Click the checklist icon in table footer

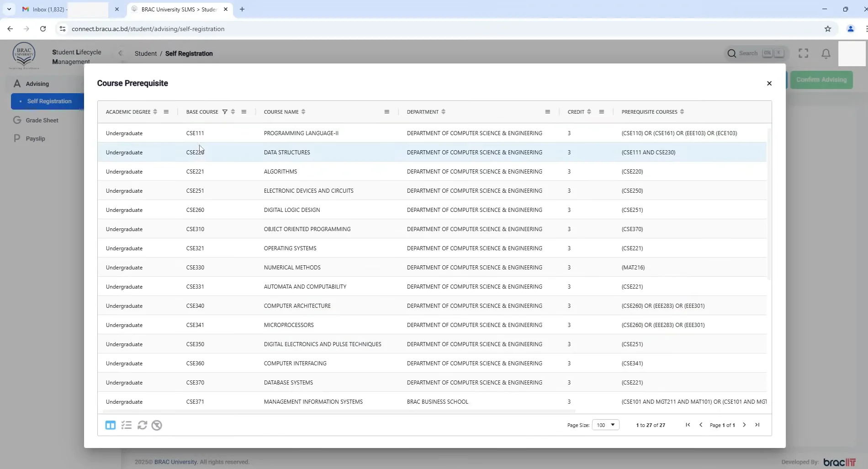coord(127,425)
